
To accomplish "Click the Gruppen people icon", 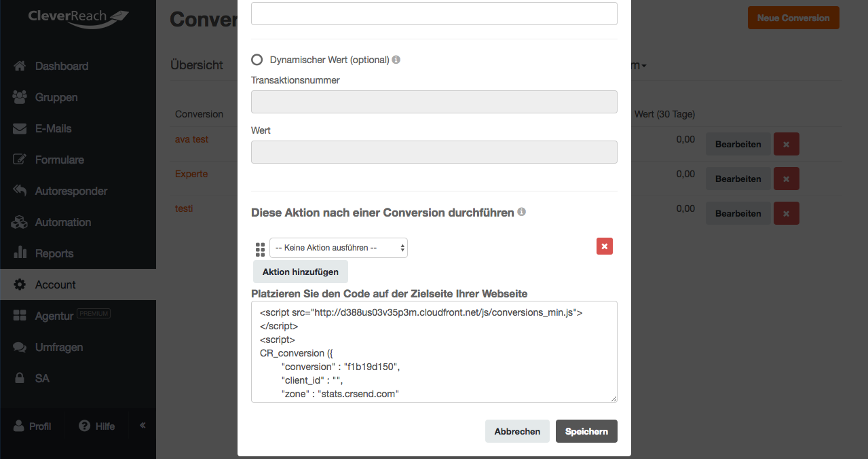I will 20,97.
